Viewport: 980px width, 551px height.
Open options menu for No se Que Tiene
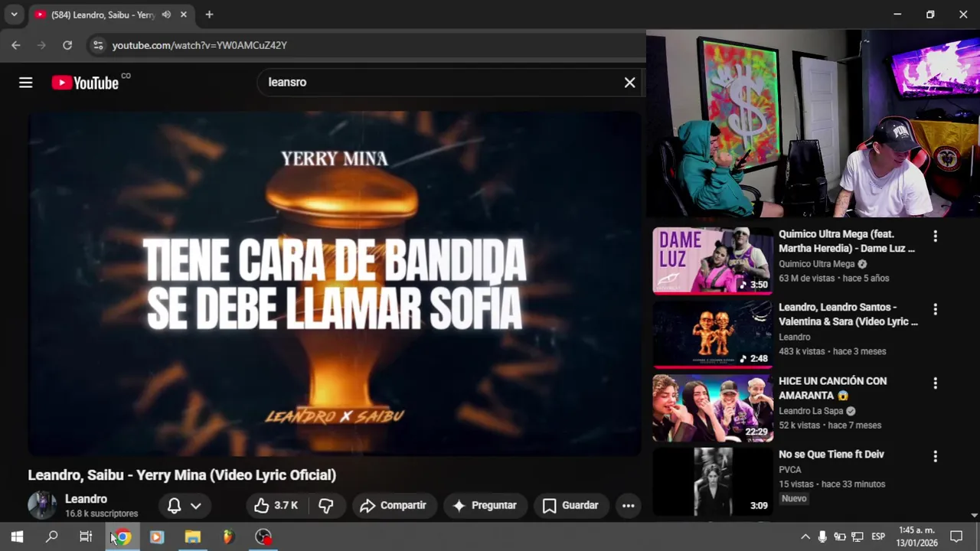point(935,456)
